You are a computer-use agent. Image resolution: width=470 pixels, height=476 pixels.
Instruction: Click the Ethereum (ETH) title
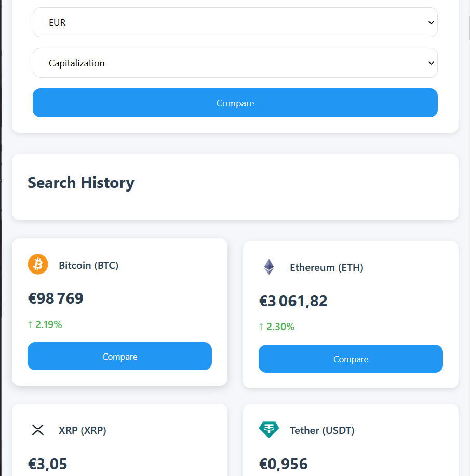(x=327, y=268)
